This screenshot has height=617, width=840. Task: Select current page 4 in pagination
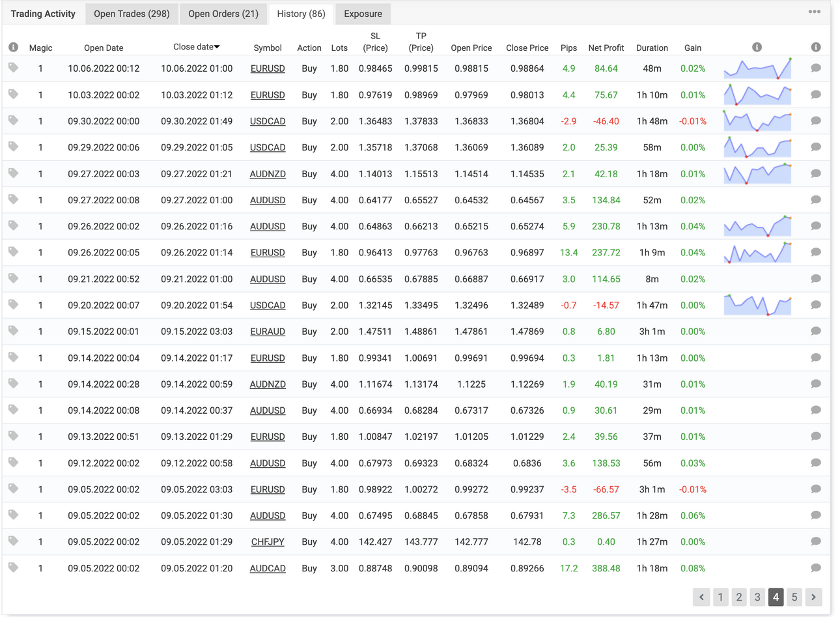tap(776, 597)
